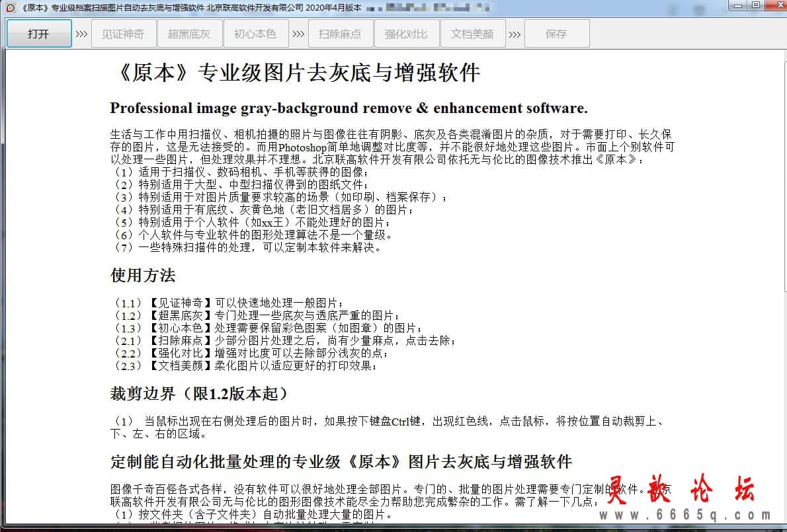
Task: Choose the 初心本色 button
Action: pos(255,34)
